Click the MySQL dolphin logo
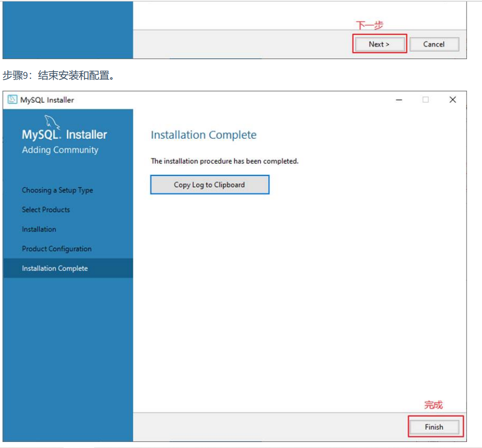The height and width of the screenshot is (448, 482). (52, 122)
